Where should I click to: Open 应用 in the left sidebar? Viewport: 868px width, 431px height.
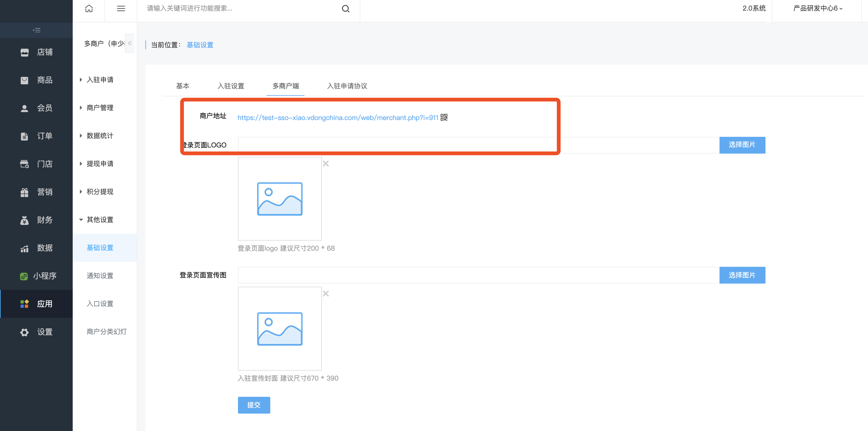pos(36,304)
